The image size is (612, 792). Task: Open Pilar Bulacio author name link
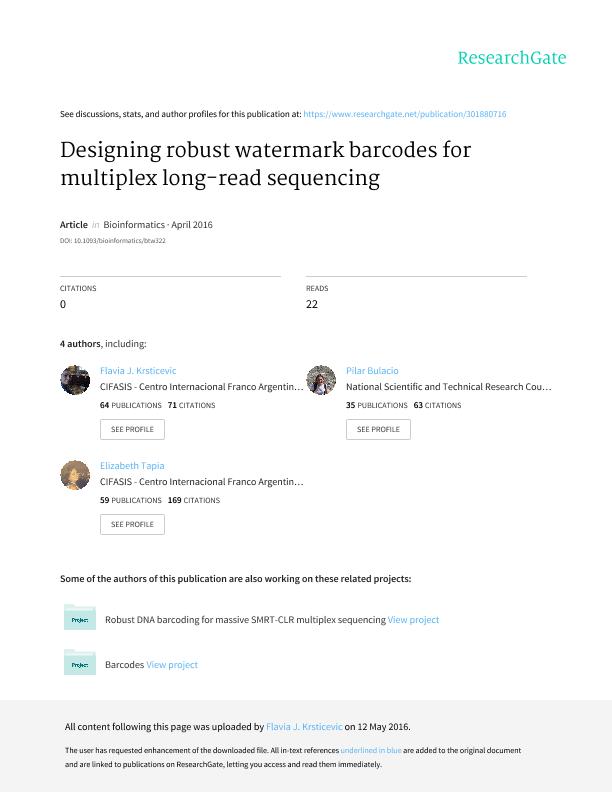(372, 371)
